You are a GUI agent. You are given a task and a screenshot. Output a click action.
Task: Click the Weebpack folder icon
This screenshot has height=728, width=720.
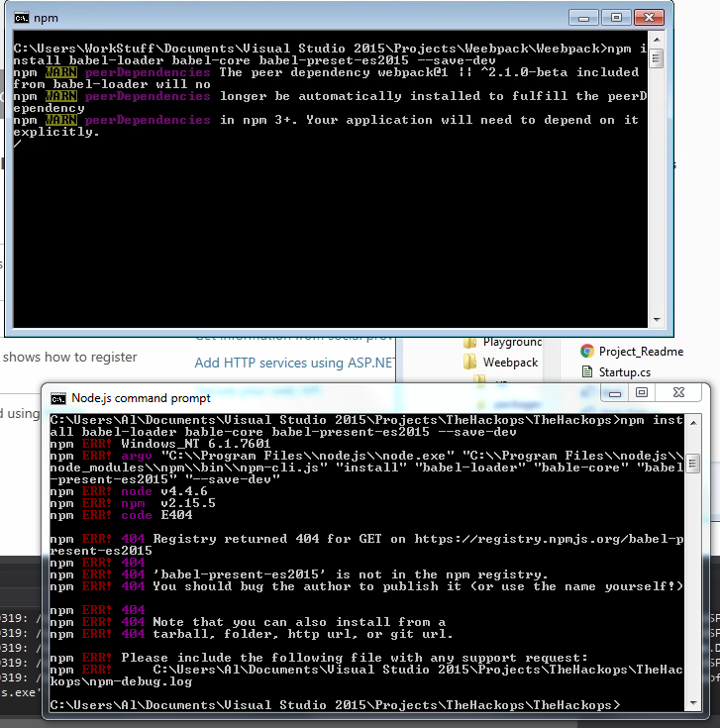tap(469, 363)
